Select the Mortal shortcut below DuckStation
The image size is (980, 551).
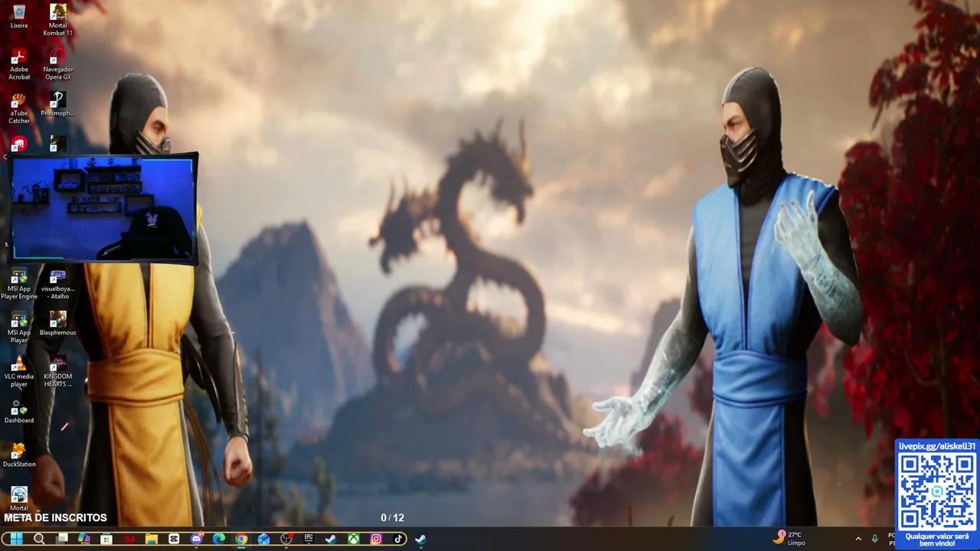[19, 499]
